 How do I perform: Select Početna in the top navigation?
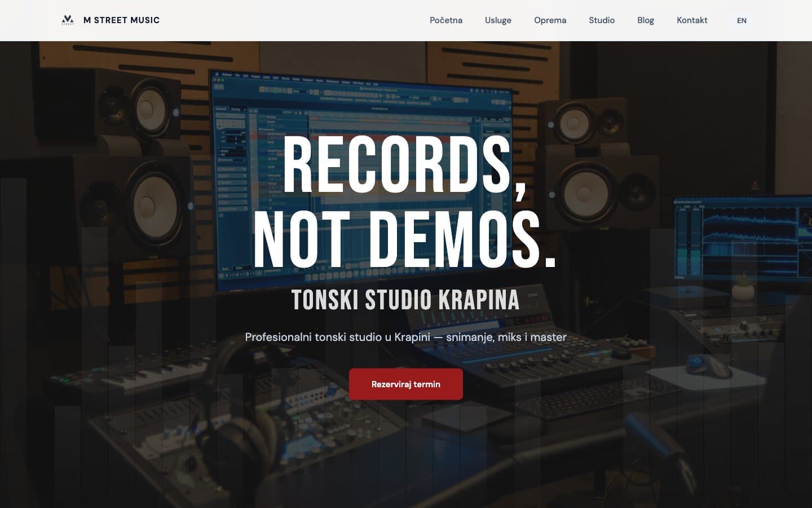pos(445,20)
